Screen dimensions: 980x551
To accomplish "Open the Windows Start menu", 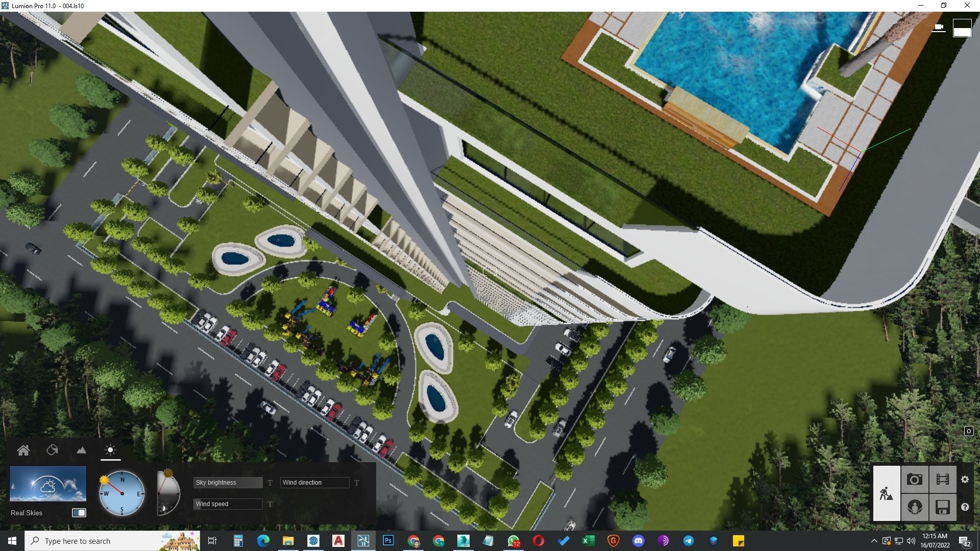I will pyautogui.click(x=12, y=541).
